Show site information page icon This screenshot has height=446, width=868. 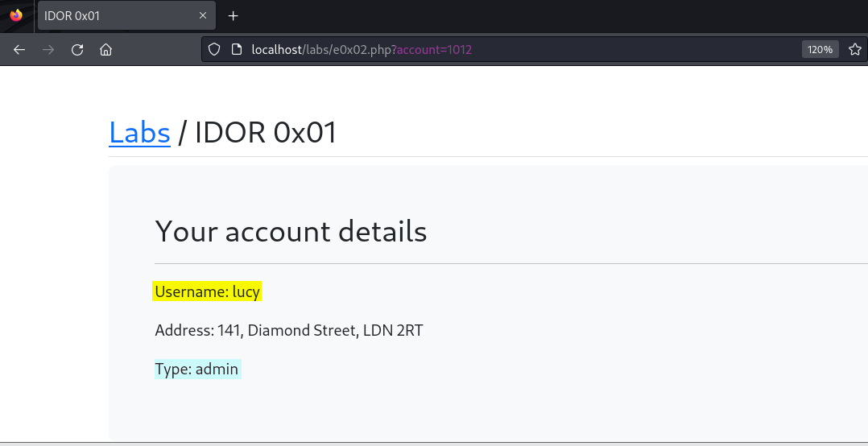(237, 50)
